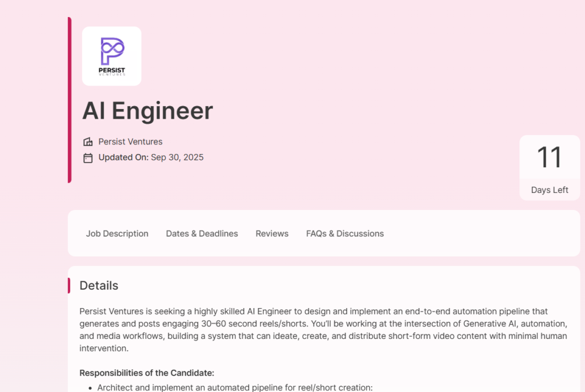Click the Days Left label
This screenshot has height=392, width=585.
coord(550,190)
